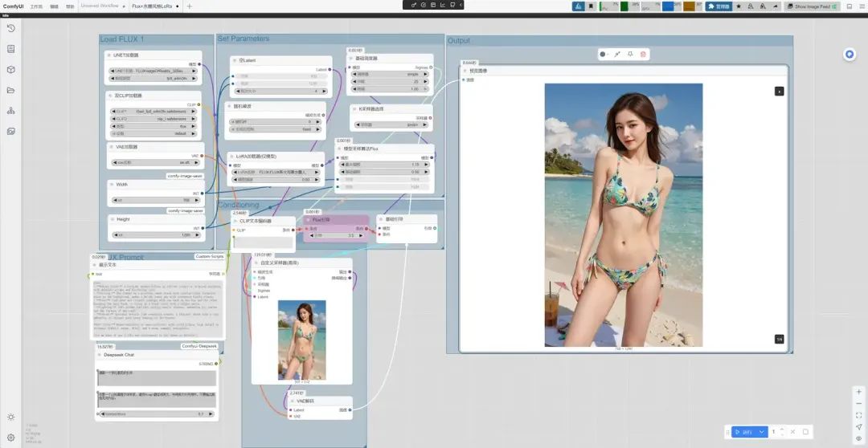Click the square icon right of cancel X

coord(805,432)
